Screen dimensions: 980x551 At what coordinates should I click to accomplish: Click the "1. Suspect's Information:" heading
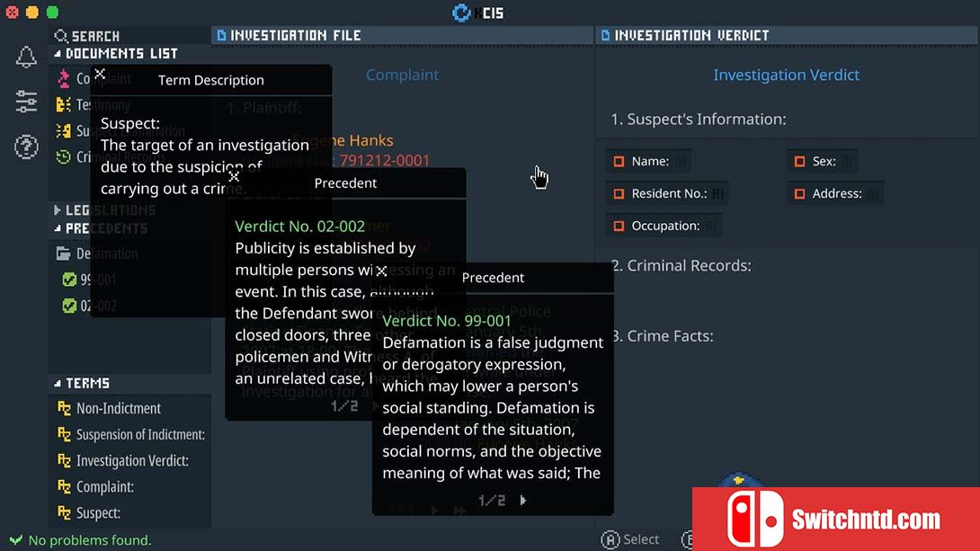698,120
